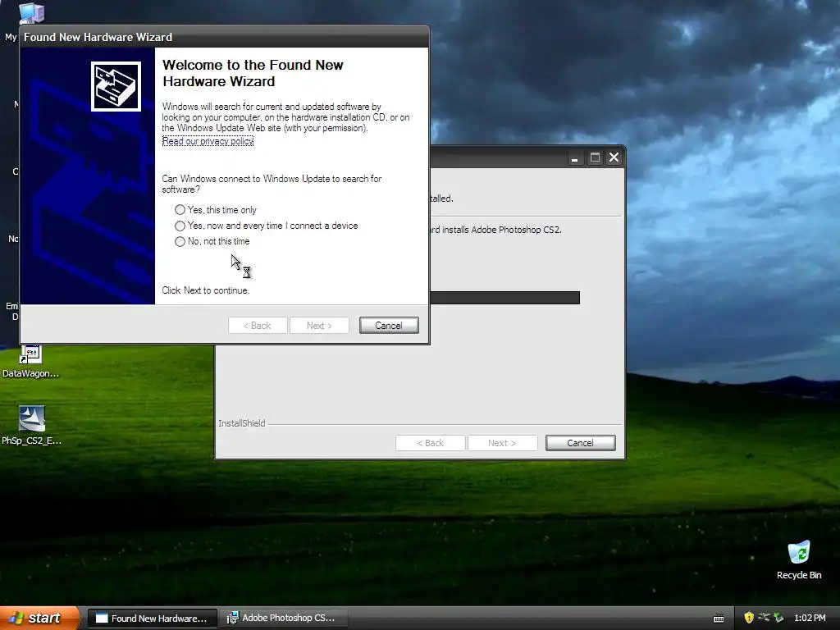Click 'installs Adobe Photoshop CS2' text
This screenshot has width=840, height=630.
[x=501, y=230]
